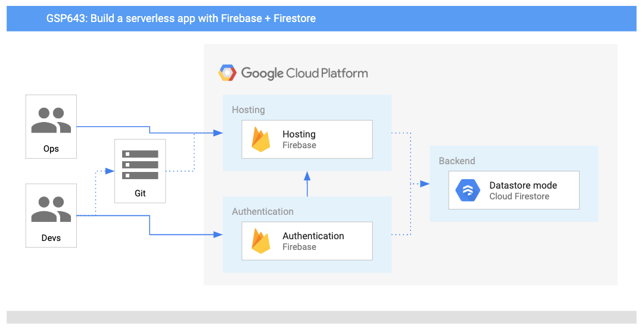644x335 pixels.
Task: Click the "Datastore mode Cloud Firestore" card
Action: [514, 190]
